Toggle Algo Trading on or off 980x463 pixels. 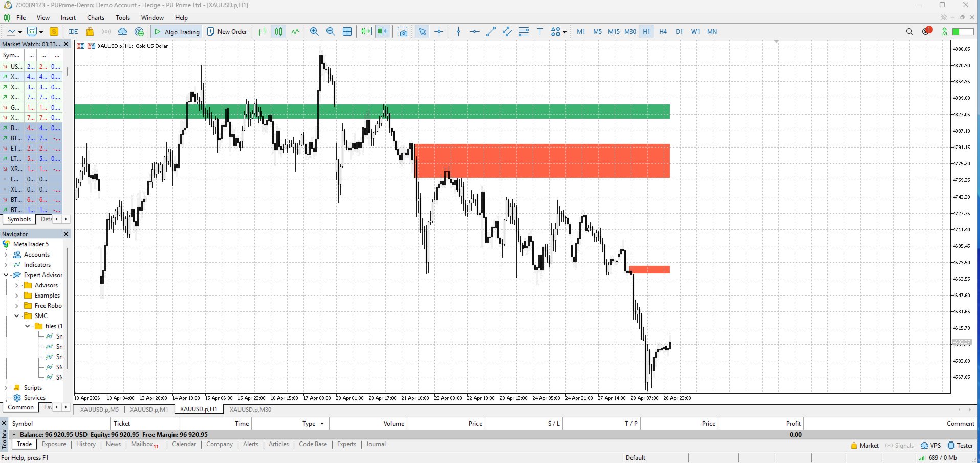tap(177, 32)
